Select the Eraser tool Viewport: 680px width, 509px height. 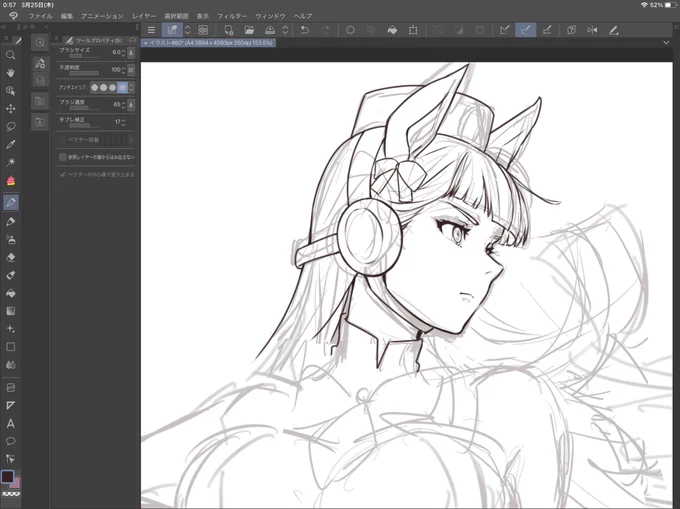pyautogui.click(x=11, y=257)
